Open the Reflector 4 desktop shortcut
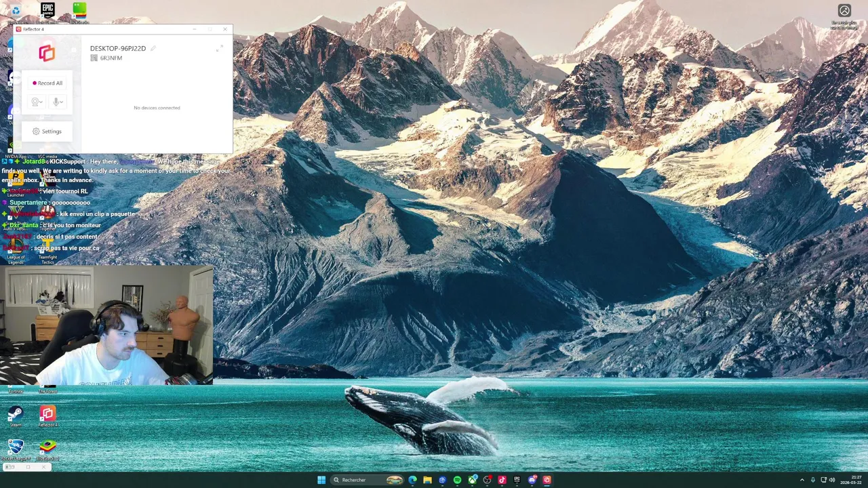This screenshot has height=488, width=868. pos(47,416)
